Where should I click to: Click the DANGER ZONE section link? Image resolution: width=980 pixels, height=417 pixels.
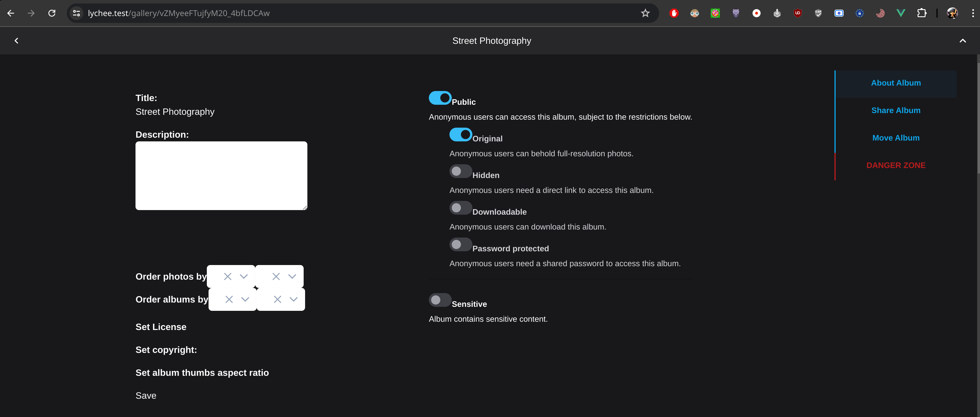point(895,165)
